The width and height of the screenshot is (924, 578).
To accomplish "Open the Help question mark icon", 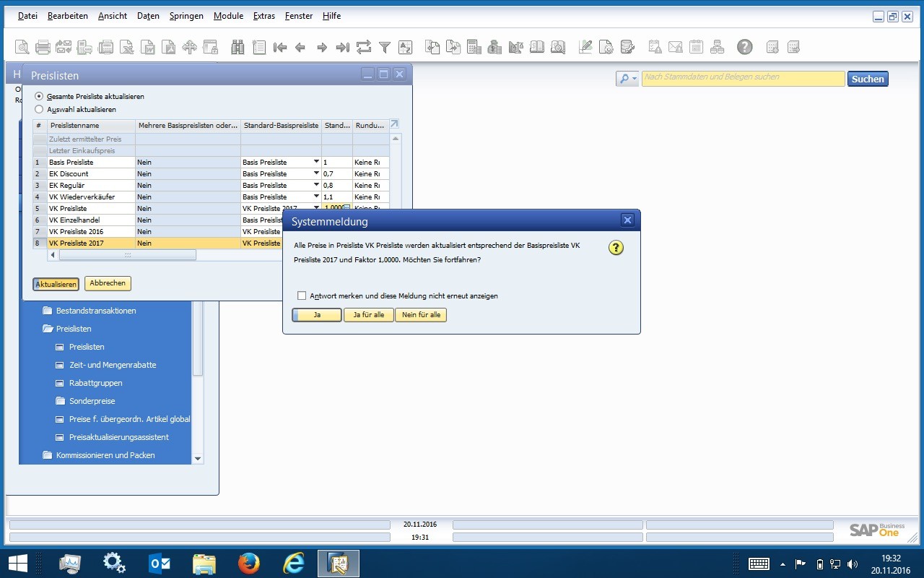I will pyautogui.click(x=744, y=48).
